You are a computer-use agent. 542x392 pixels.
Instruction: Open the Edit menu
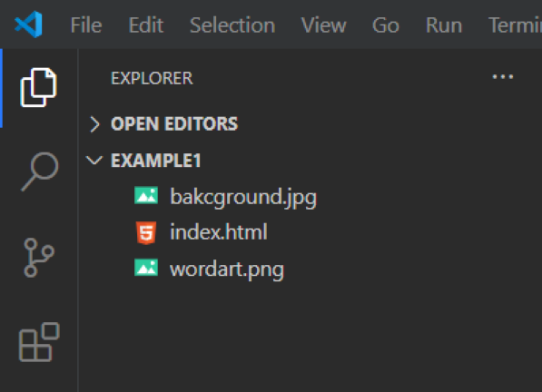pos(146,25)
